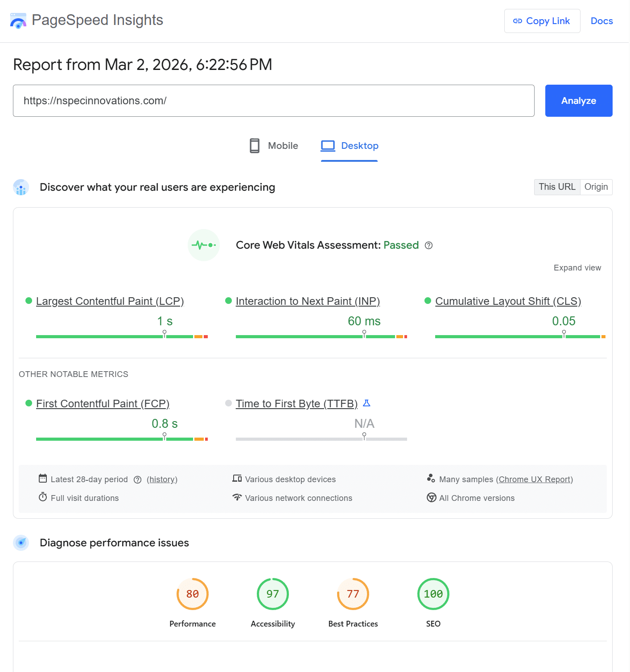Viewport: 630px width, 672px height.
Task: Toggle field data to Origin
Action: coord(596,187)
